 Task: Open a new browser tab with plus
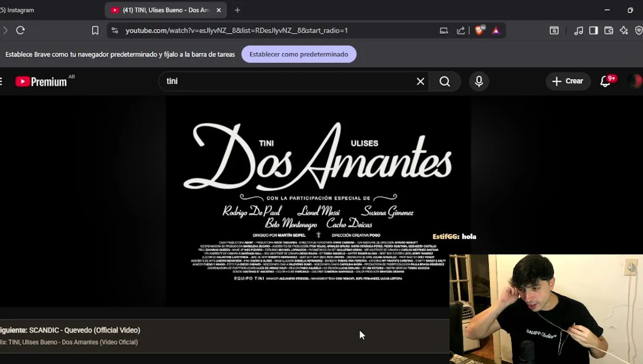pos(238,10)
